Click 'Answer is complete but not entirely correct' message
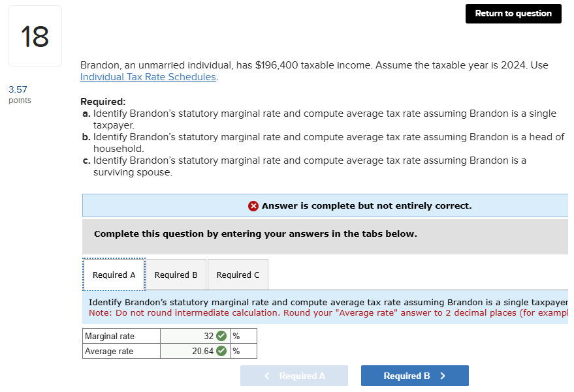Image resolution: width=574 pixels, height=392 pixels. click(x=366, y=206)
